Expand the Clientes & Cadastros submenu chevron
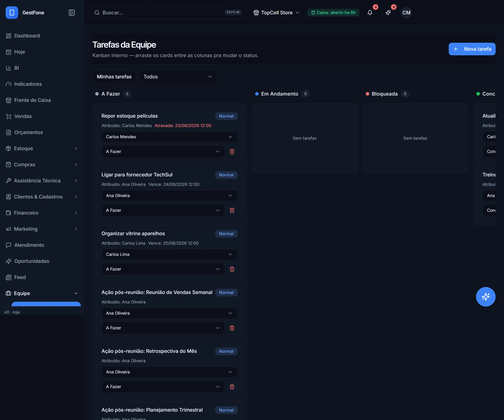504x420 pixels. click(76, 197)
